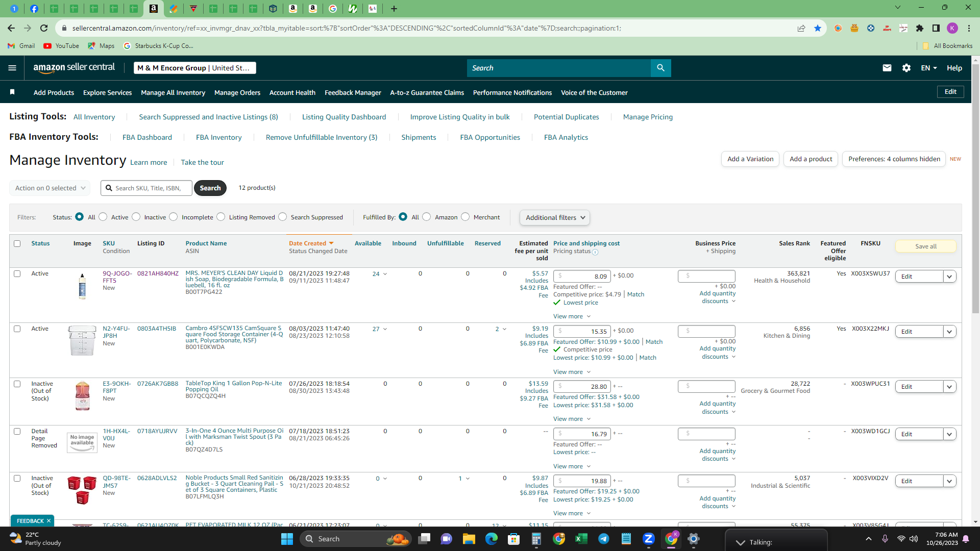Reload the page with browser refresh icon
This screenshot has width=980, height=551.
pos(44,28)
